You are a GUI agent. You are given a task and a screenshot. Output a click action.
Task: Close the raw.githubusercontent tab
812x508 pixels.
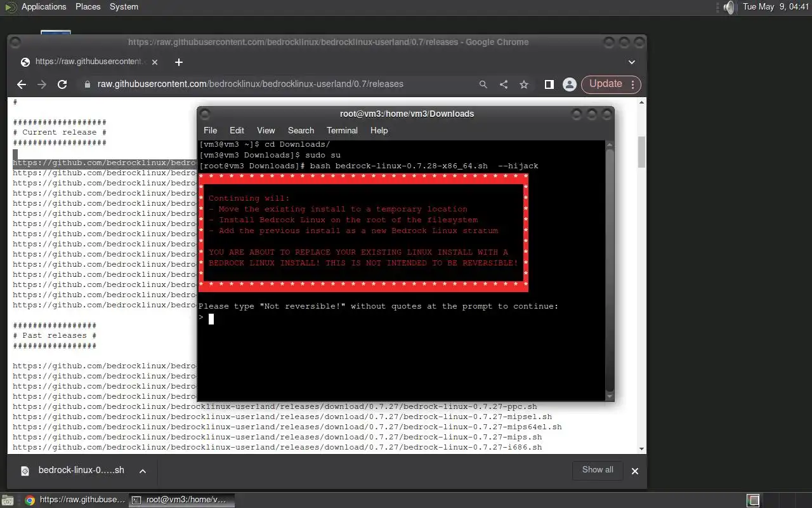tap(155, 62)
